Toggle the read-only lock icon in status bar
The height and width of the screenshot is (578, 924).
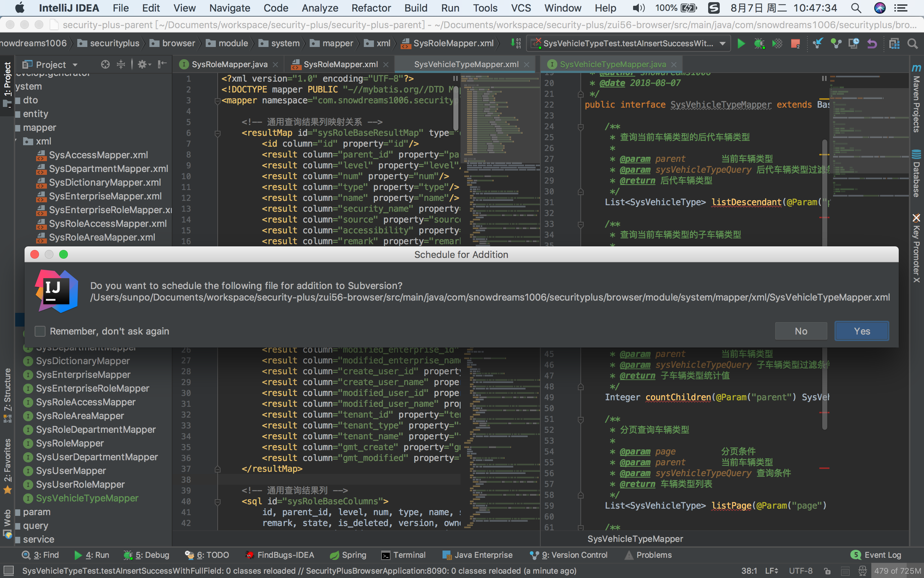click(827, 571)
